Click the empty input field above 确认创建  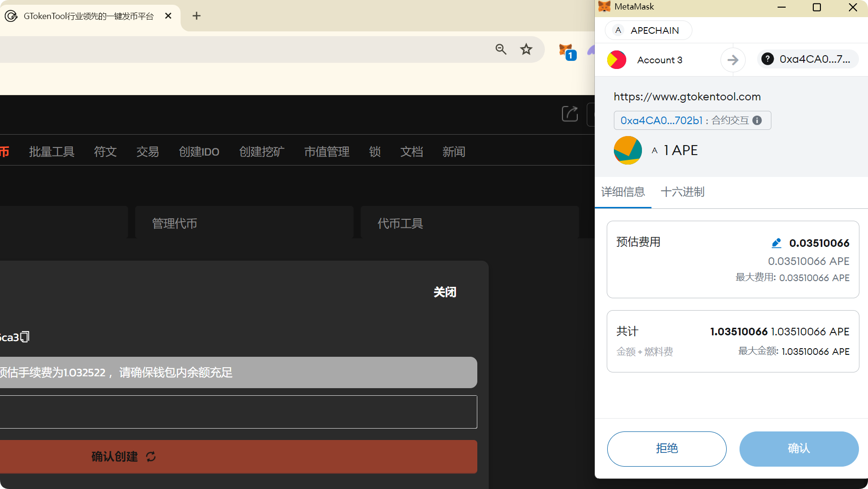coord(238,412)
